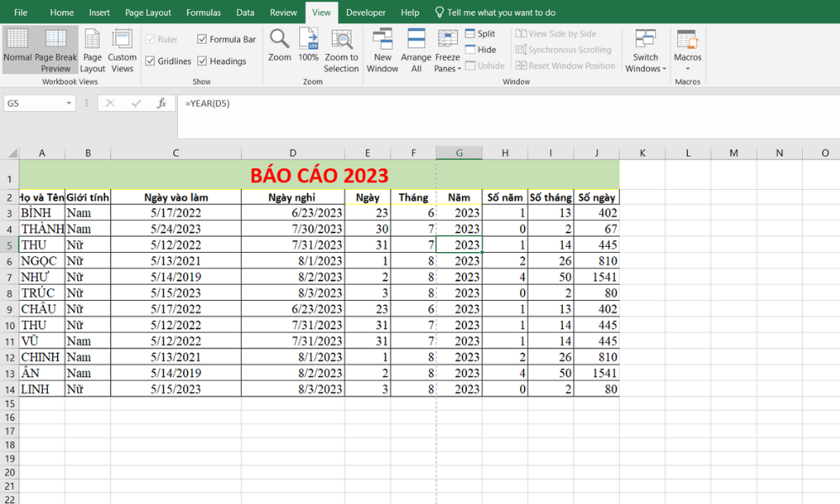The height and width of the screenshot is (504, 840).
Task: Select cell J7 containing 1541
Action: [x=596, y=276]
